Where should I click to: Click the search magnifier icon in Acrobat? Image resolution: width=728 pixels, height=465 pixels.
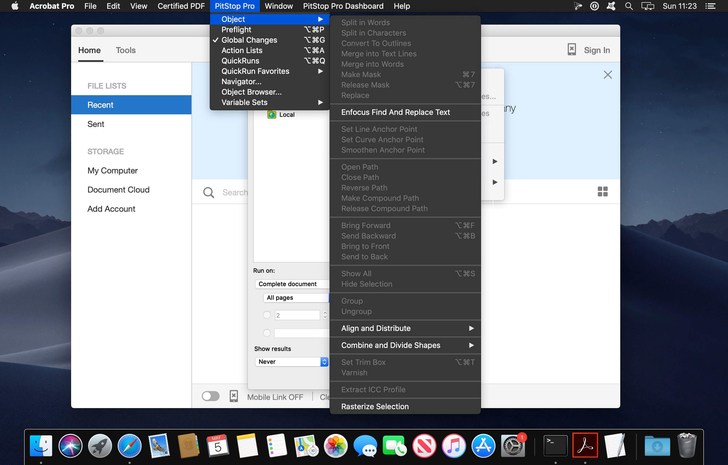tap(209, 192)
